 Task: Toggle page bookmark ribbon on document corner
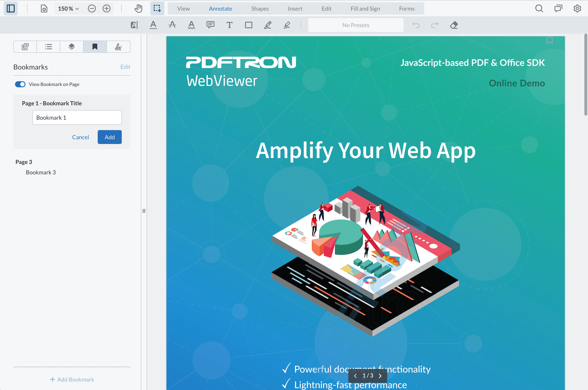click(x=549, y=40)
